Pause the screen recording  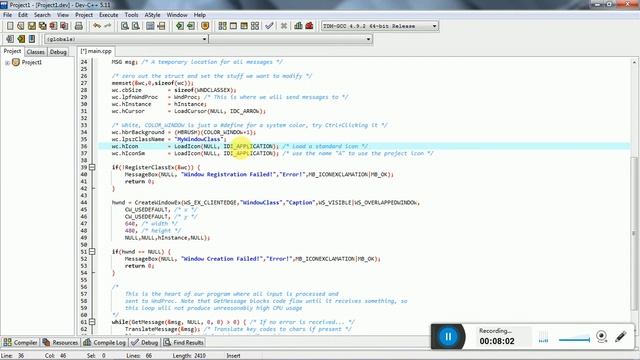point(448,337)
